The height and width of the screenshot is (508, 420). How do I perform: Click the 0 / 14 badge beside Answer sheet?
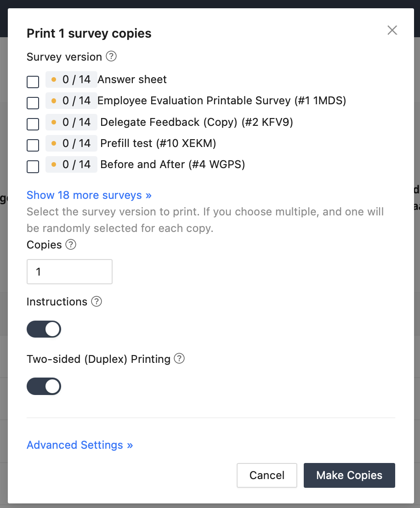(x=71, y=79)
